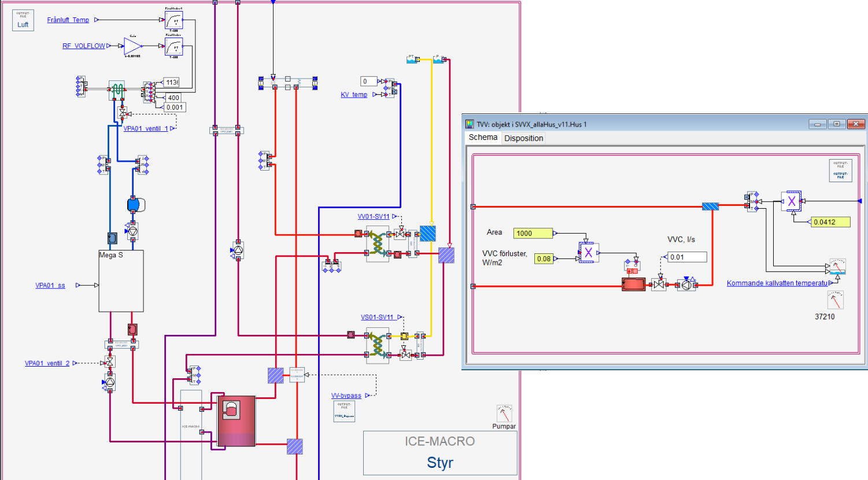Select the red heater block in TVV schema

click(633, 285)
